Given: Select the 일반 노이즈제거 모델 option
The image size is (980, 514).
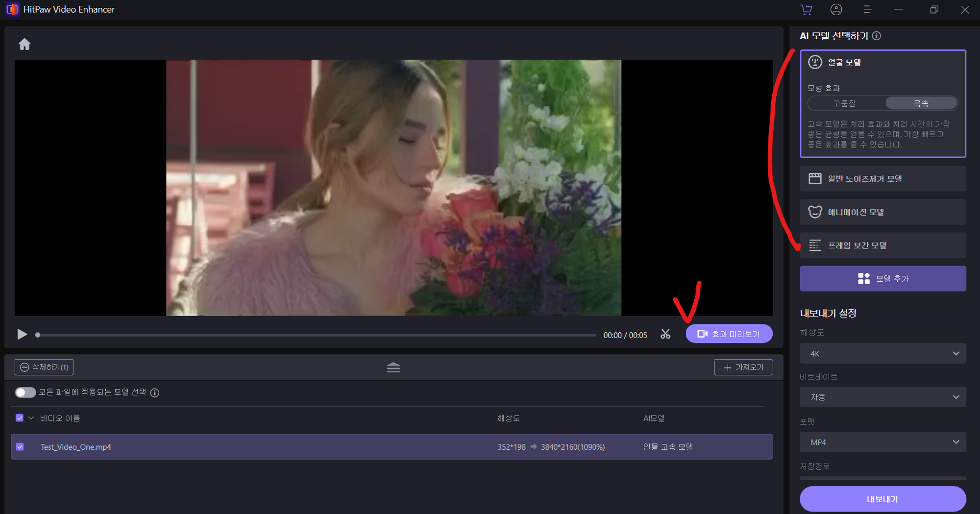Looking at the screenshot, I should coord(883,179).
